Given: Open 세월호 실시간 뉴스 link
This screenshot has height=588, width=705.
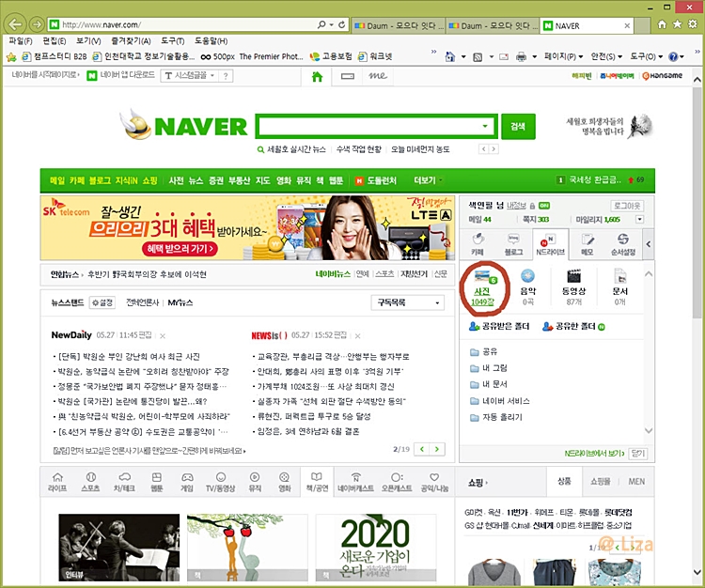Looking at the screenshot, I should tap(296, 149).
